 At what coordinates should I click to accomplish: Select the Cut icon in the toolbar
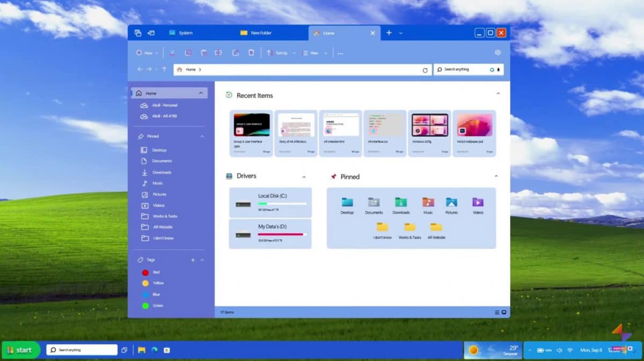(x=172, y=53)
